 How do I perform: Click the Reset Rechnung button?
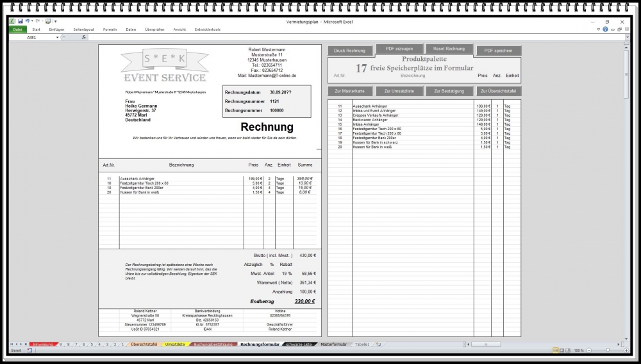(449, 49)
